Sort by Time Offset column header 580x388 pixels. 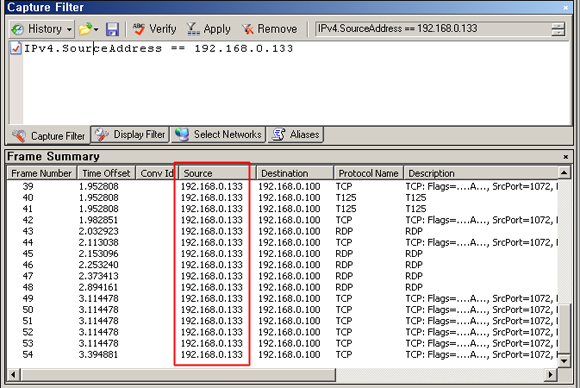(106, 173)
